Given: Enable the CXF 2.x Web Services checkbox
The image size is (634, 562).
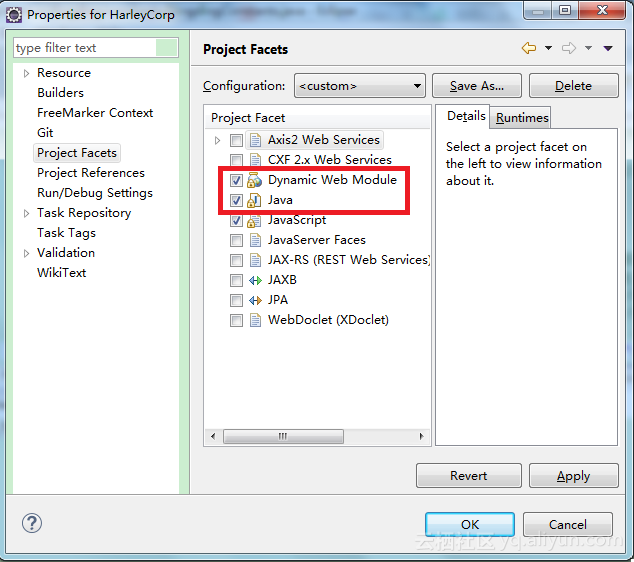Looking at the screenshot, I should click(x=236, y=160).
